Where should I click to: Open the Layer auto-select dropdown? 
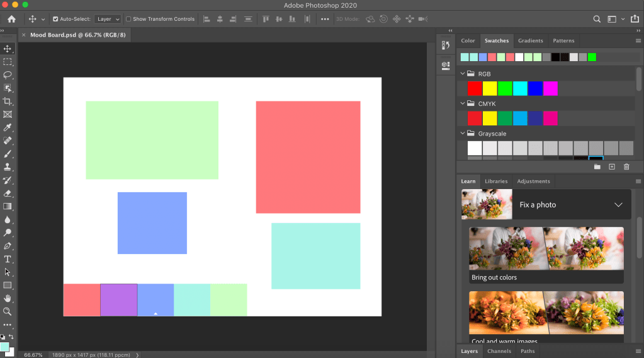pyautogui.click(x=108, y=20)
